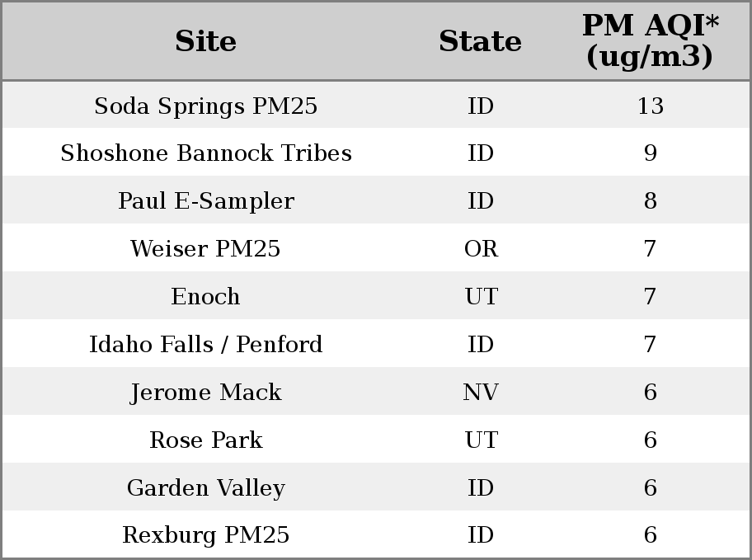Select the Rose Park site cell

tap(206, 440)
